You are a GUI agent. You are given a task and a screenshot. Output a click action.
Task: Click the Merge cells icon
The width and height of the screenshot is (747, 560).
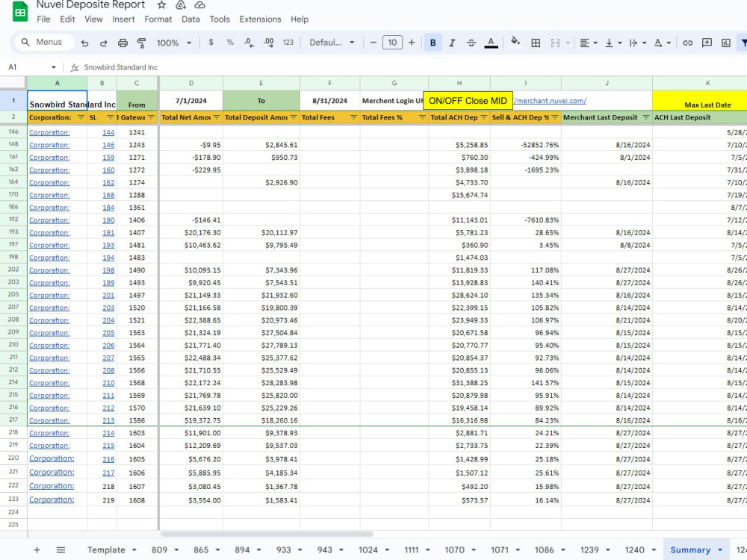[x=555, y=43]
